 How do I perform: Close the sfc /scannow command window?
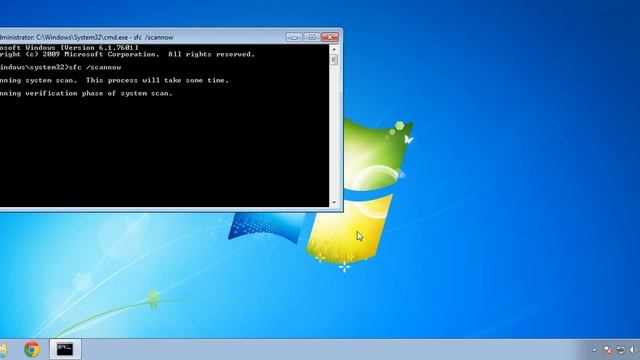[x=330, y=37]
